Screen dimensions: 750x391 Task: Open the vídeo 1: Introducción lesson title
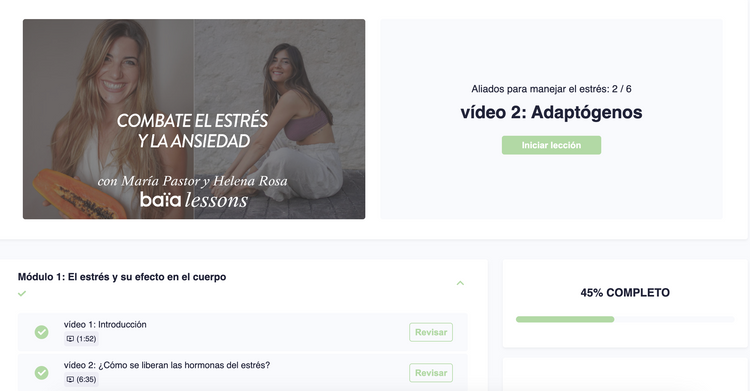105,324
